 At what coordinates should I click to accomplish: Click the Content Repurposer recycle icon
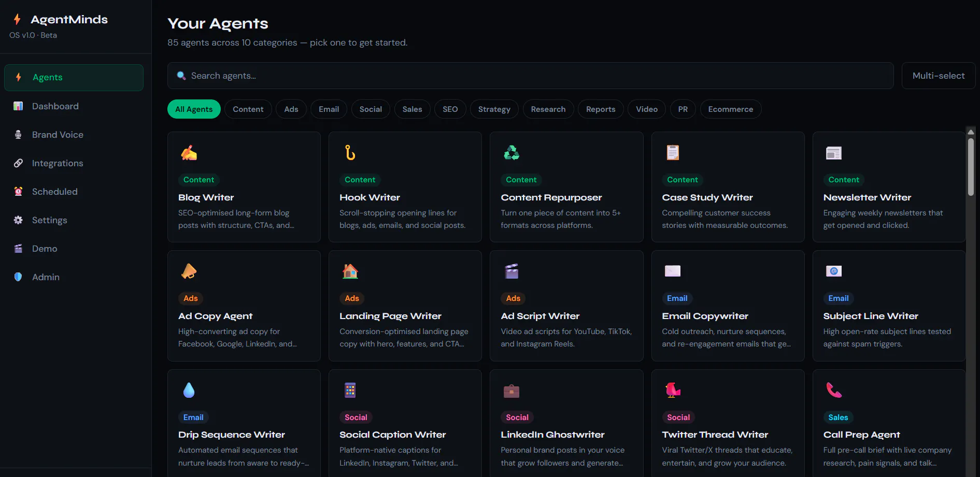pos(512,153)
